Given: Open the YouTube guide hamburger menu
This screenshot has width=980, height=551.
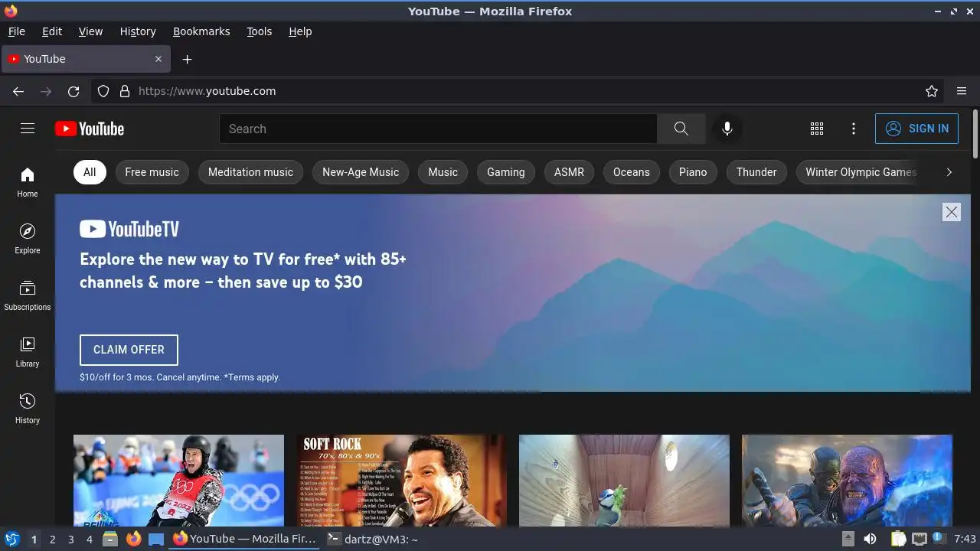Looking at the screenshot, I should pos(28,129).
